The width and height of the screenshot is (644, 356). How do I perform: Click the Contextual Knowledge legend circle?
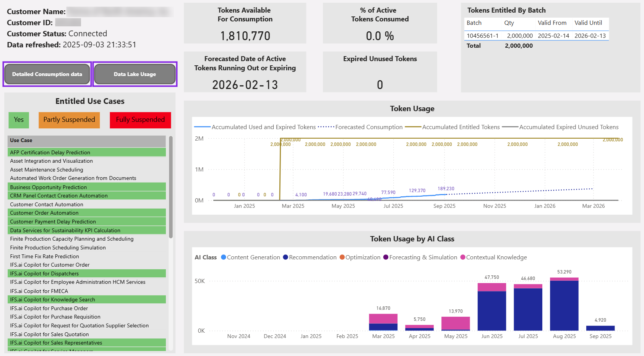[x=463, y=257]
